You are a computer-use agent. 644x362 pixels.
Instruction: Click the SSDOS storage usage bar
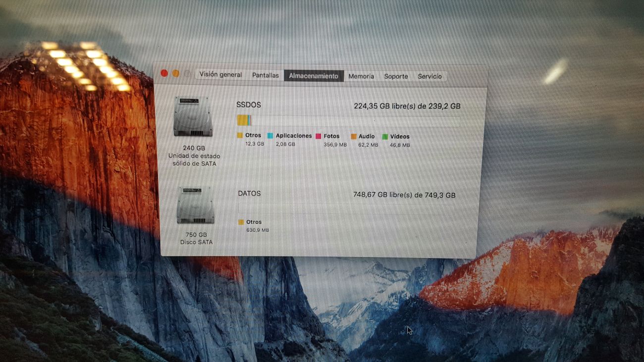click(348, 120)
